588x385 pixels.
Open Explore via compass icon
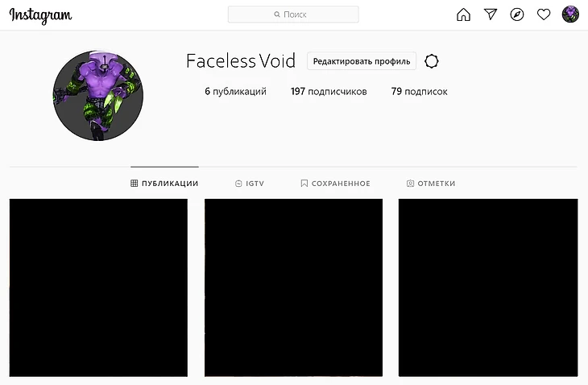(x=517, y=14)
